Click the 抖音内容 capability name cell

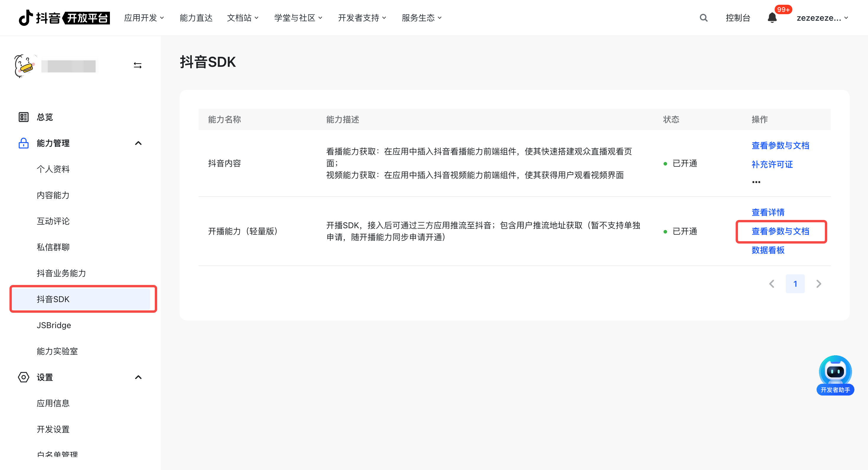point(225,163)
